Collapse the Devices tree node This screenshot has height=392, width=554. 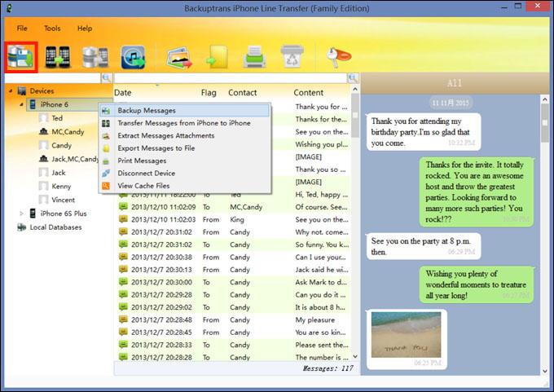coord(11,90)
